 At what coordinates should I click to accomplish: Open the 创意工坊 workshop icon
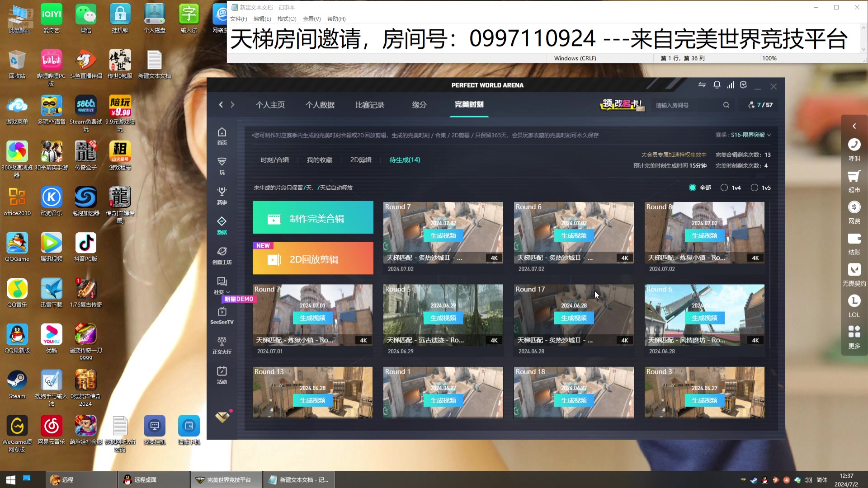222,255
